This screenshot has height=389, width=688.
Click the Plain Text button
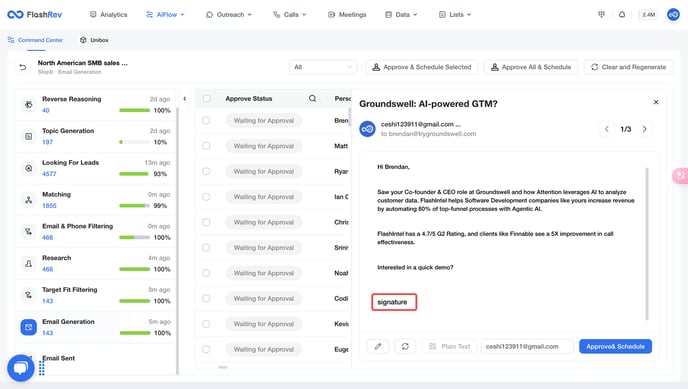(449, 346)
